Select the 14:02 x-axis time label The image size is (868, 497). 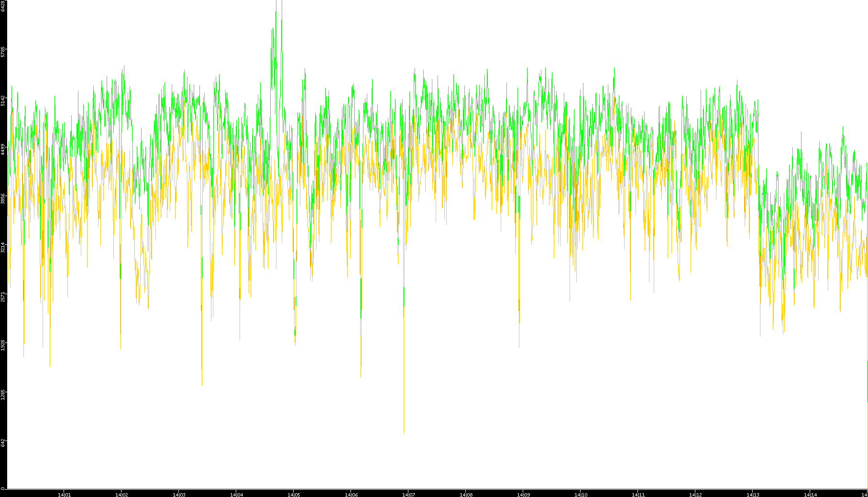(x=121, y=495)
